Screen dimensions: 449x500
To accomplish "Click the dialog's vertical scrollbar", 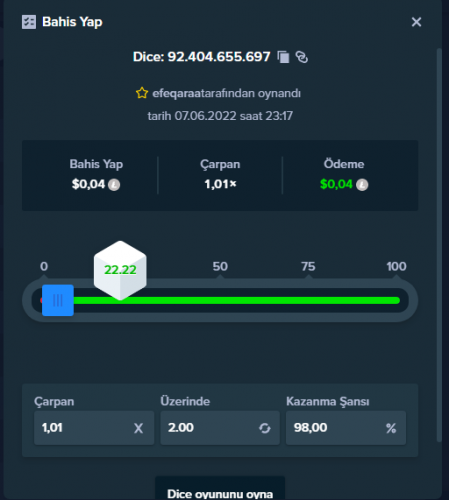I will (439, 245).
